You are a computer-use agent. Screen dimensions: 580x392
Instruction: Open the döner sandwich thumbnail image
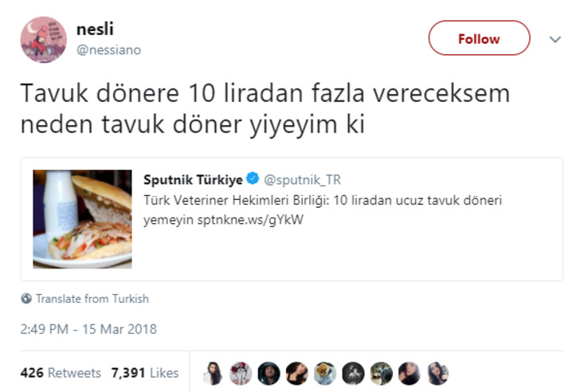pos(83,219)
